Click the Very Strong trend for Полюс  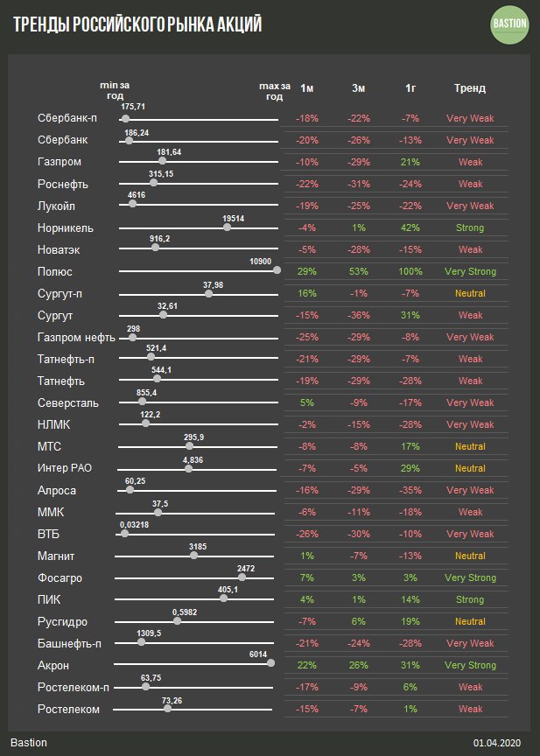[470, 271]
